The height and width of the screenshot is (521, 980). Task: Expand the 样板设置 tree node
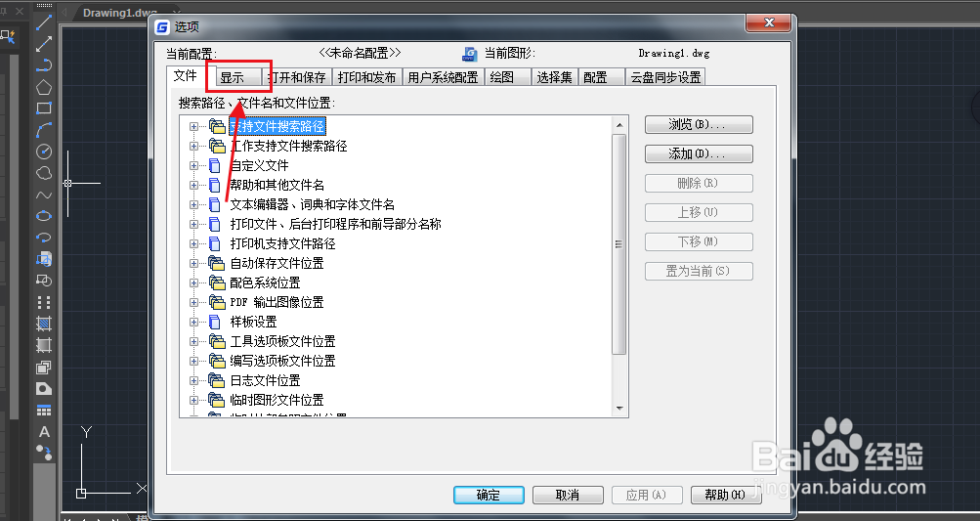[193, 323]
